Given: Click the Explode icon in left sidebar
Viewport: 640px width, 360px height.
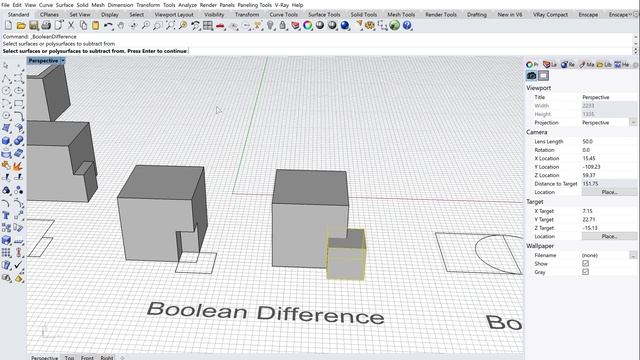Looking at the screenshot, I should coord(18,166).
